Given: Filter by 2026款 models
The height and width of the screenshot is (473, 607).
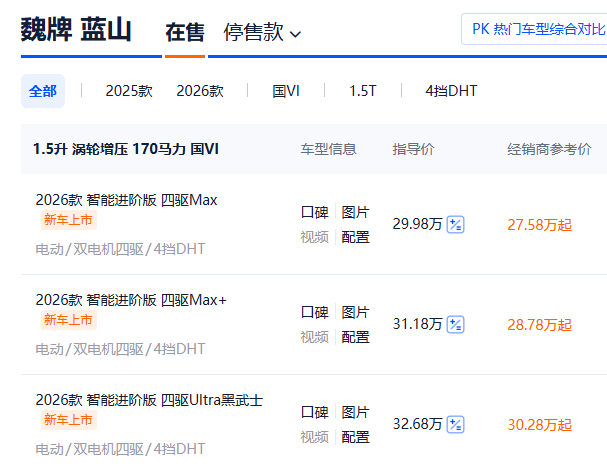Looking at the screenshot, I should (200, 91).
